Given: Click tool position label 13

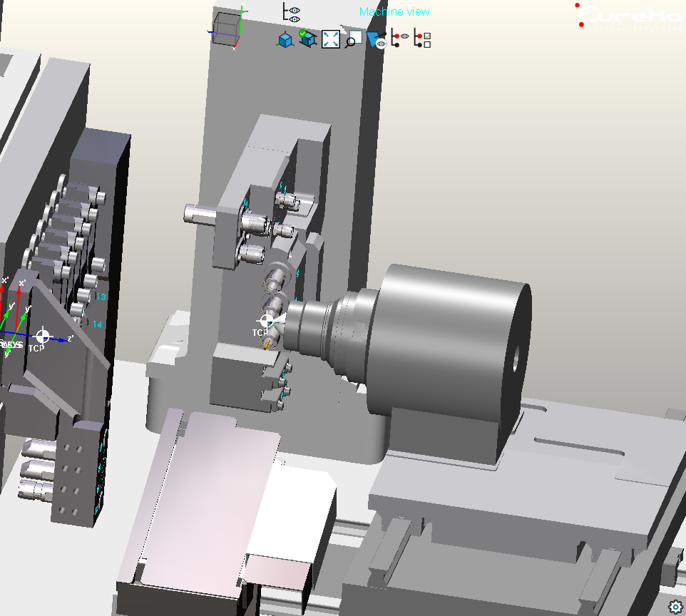Looking at the screenshot, I should click(100, 297).
